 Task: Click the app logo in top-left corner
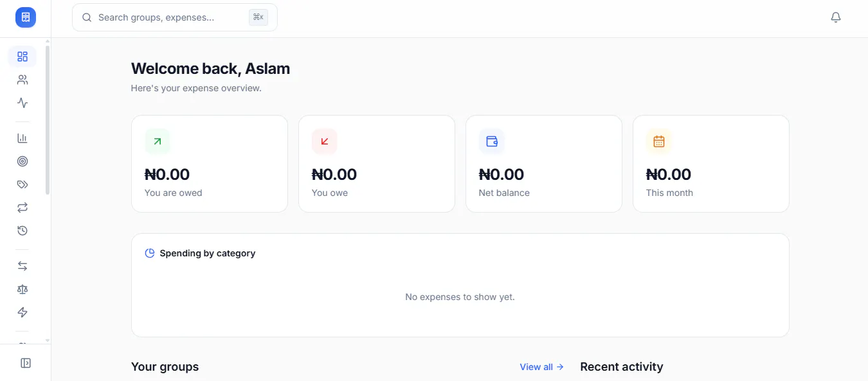tap(26, 17)
